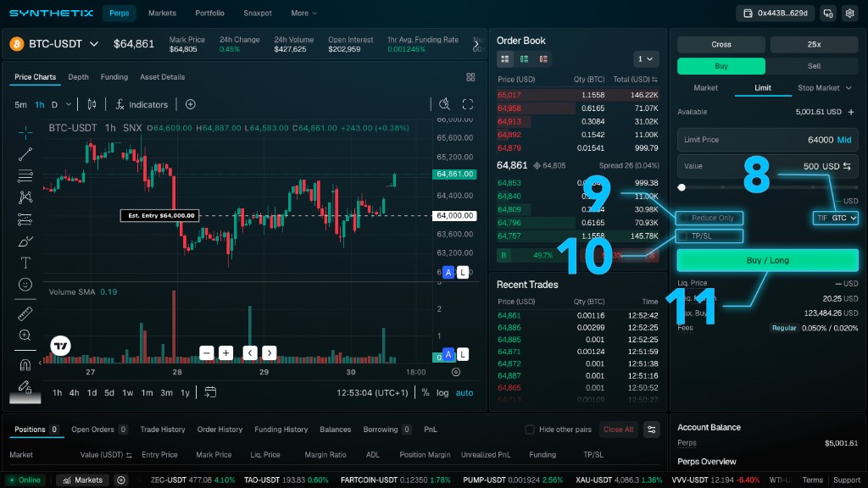Check Hide other pairs
Image resolution: width=868 pixels, height=488 pixels.
click(x=530, y=430)
